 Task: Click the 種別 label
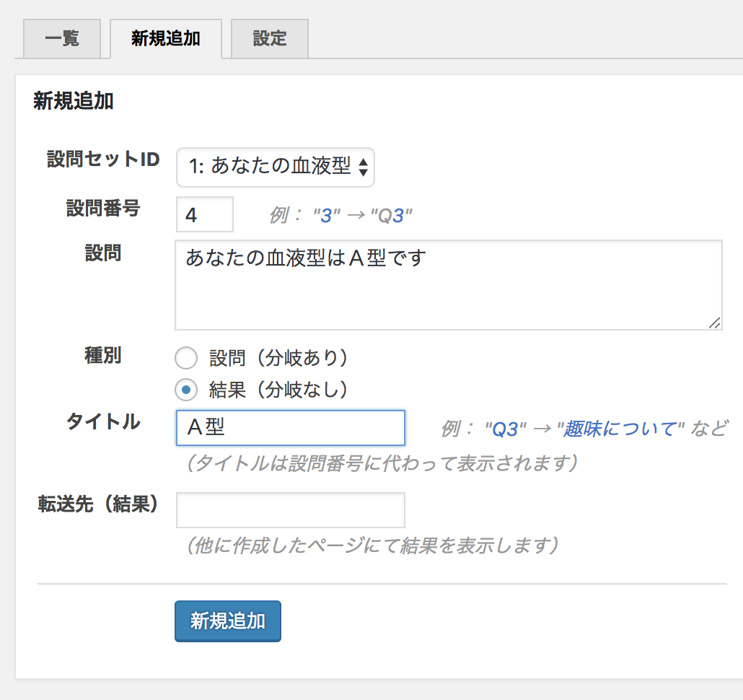tap(103, 356)
